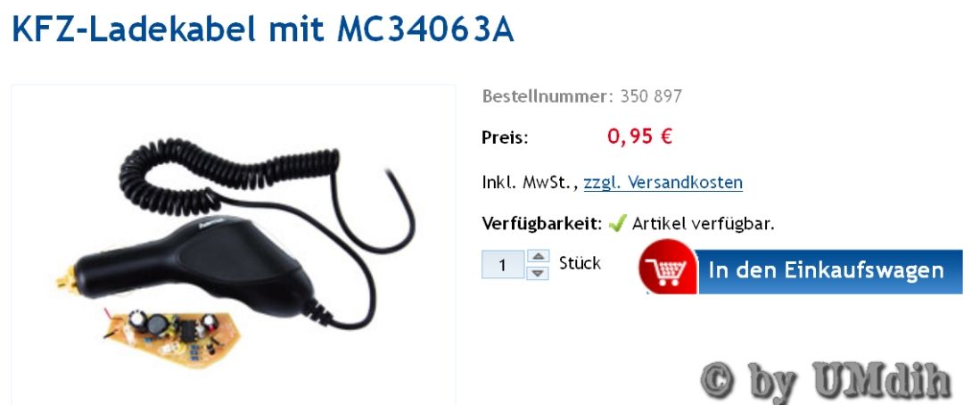Click the red price 0,95 €
The image size is (980, 405).
(x=639, y=136)
